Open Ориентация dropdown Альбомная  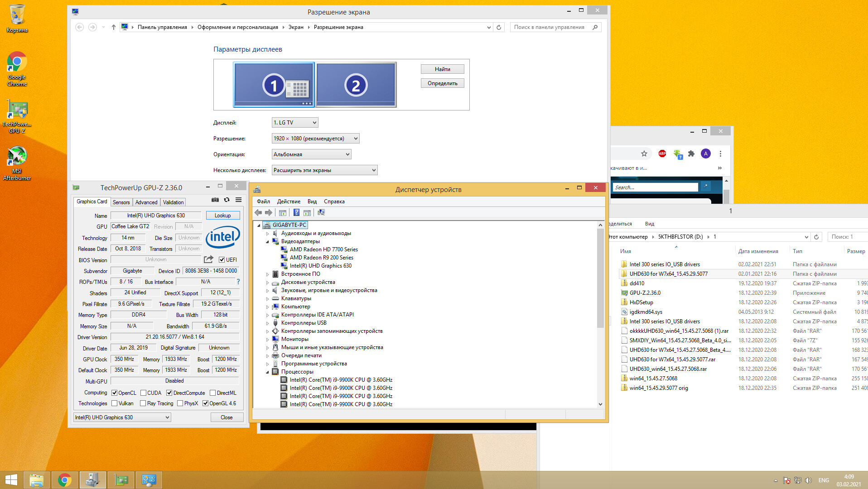311,154
